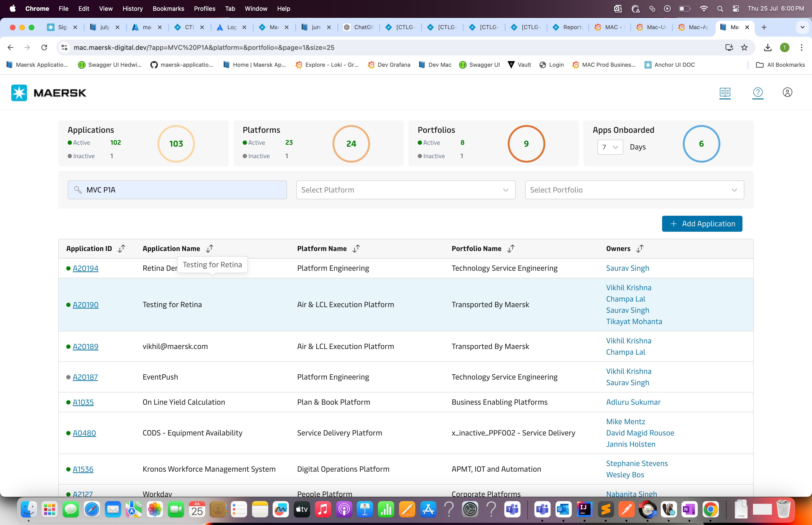Close the active Maersk tab

tap(747, 27)
